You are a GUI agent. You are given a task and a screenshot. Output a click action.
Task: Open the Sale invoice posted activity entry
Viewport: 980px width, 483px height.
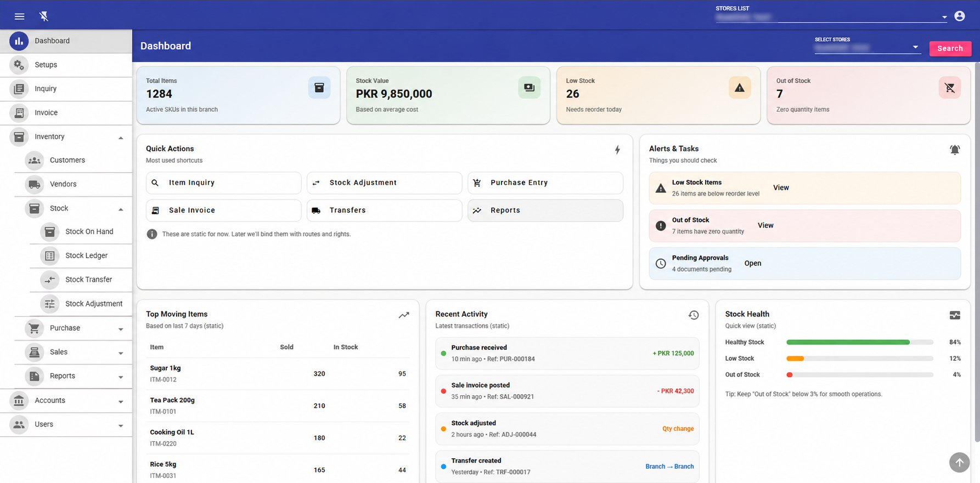coord(567,391)
